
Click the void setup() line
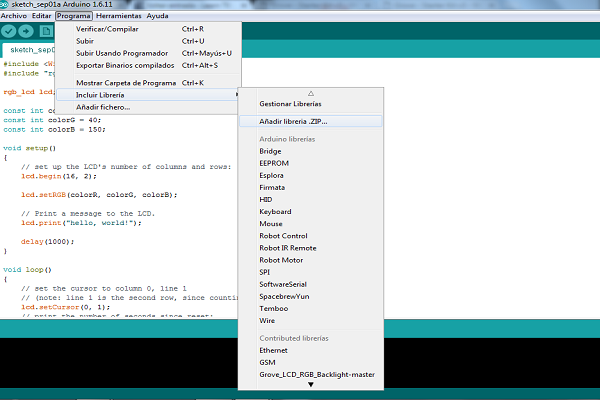29,148
